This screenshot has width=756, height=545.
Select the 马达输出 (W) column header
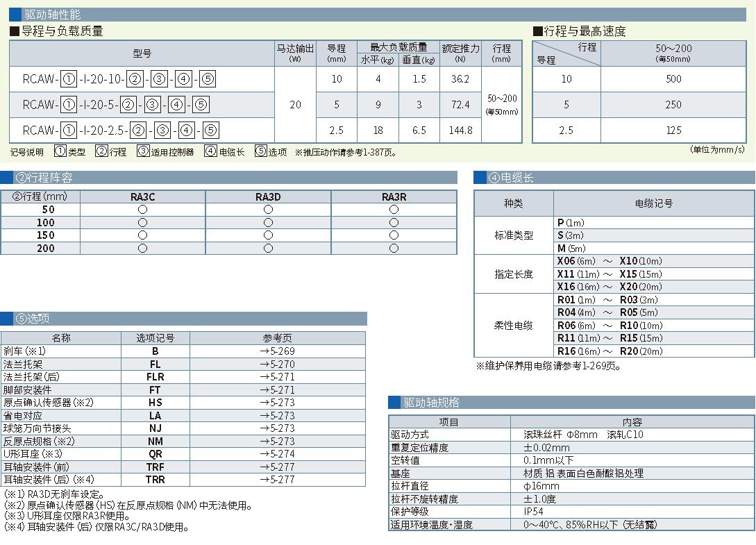(295, 53)
